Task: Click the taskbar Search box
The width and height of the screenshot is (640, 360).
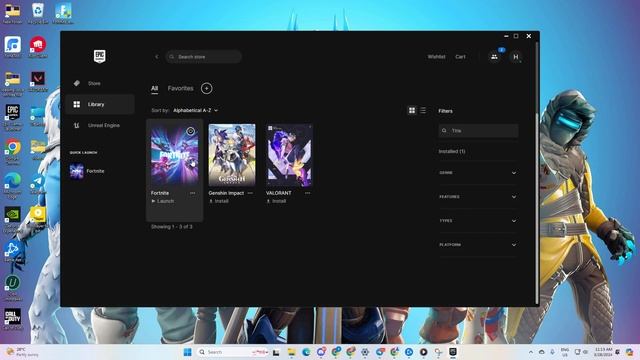Action: click(x=233, y=352)
